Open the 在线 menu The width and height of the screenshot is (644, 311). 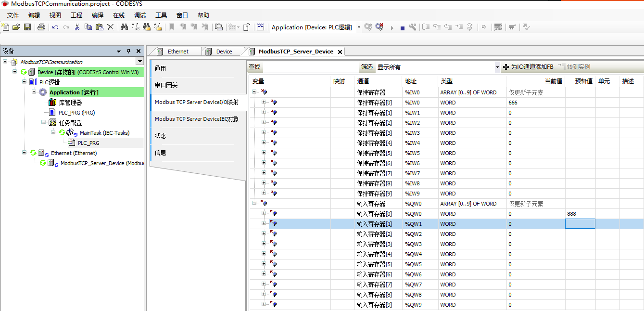(x=119, y=15)
